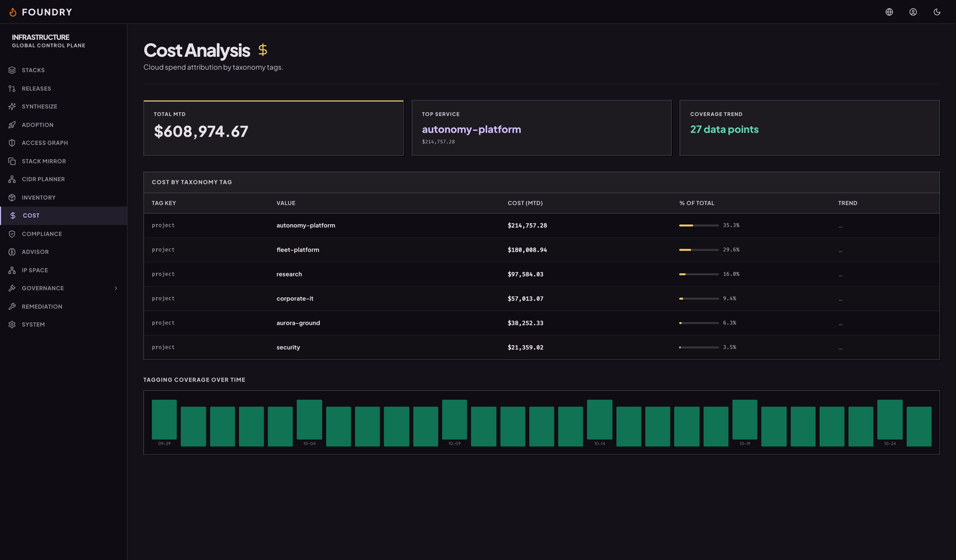Go to Inventory
956x560 pixels.
tap(64, 198)
